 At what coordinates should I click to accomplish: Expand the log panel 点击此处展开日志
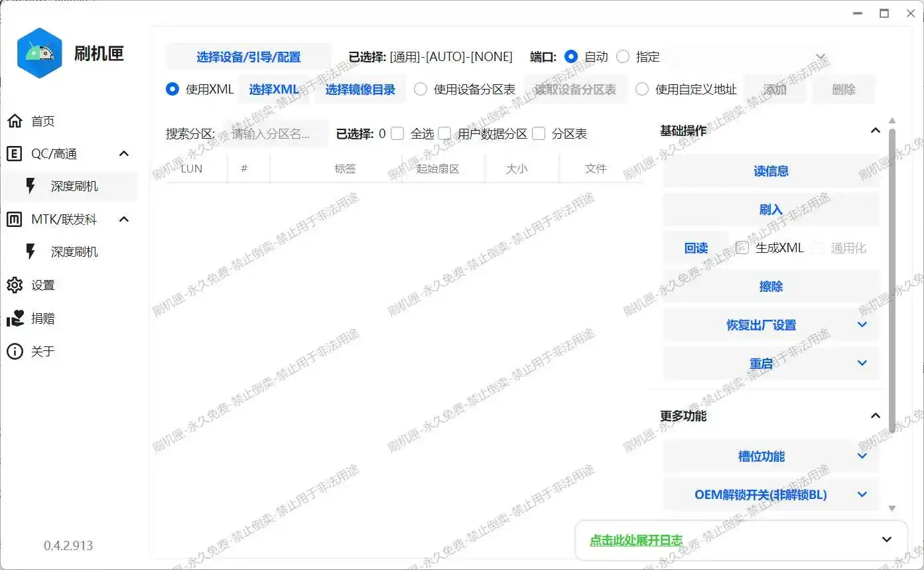(886, 539)
